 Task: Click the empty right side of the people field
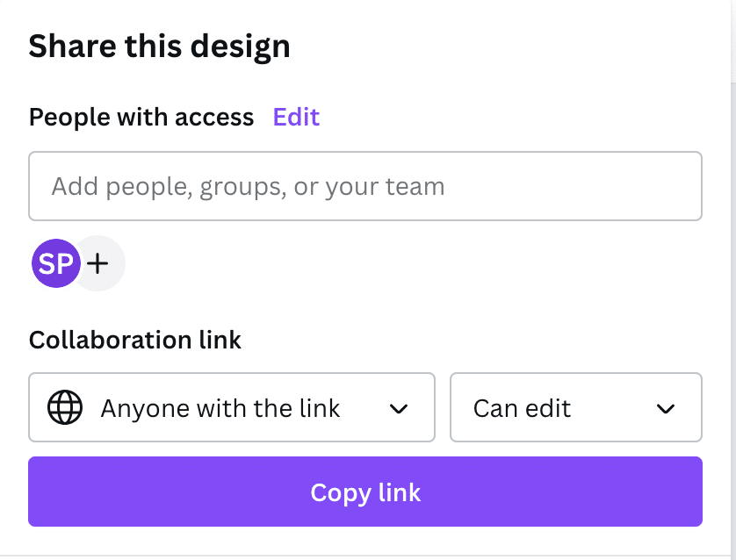(615, 186)
